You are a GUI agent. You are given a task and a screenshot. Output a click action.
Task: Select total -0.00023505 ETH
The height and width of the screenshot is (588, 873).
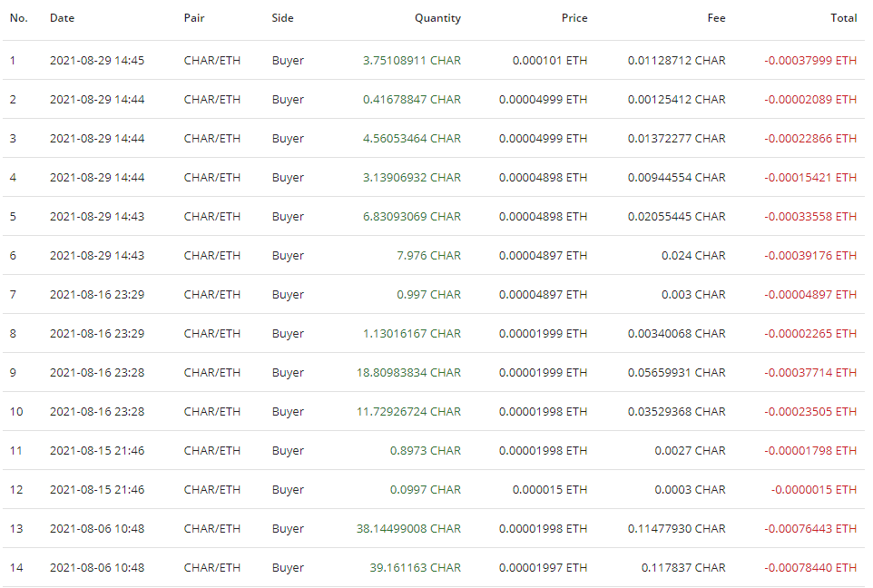tap(810, 411)
